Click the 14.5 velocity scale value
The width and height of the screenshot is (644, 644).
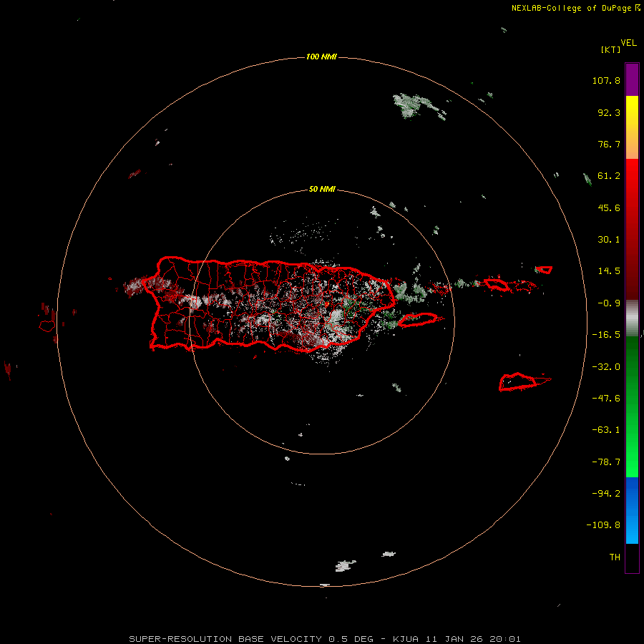[609, 271]
